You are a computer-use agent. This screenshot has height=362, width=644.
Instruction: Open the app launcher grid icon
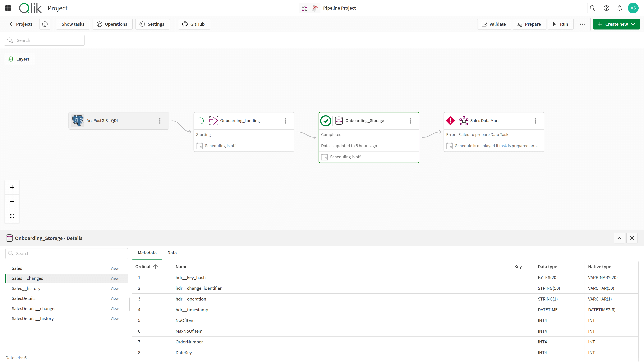click(8, 8)
